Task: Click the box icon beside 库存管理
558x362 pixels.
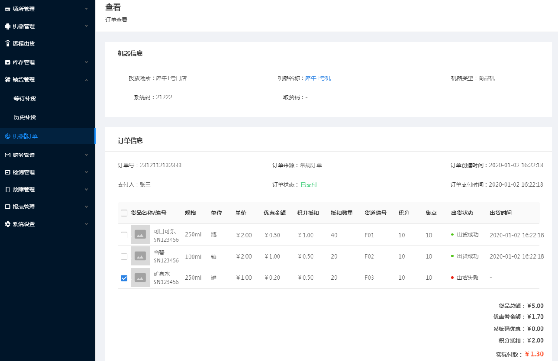Action: 7,62
